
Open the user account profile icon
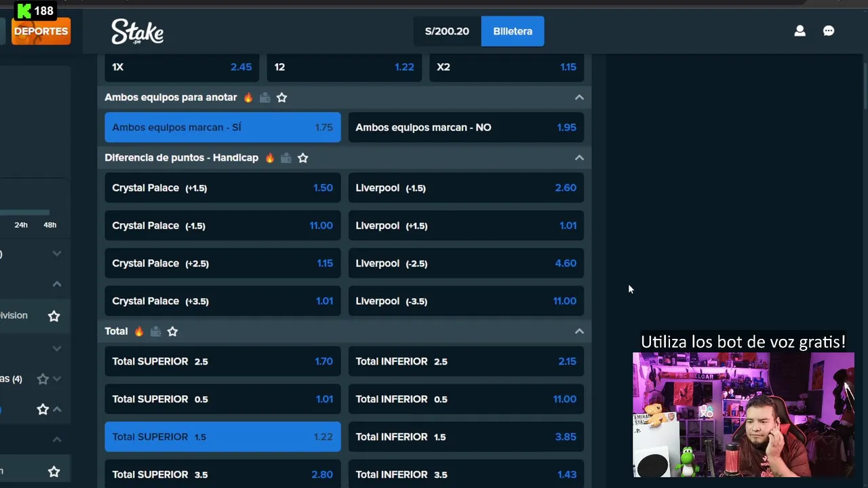[800, 31]
